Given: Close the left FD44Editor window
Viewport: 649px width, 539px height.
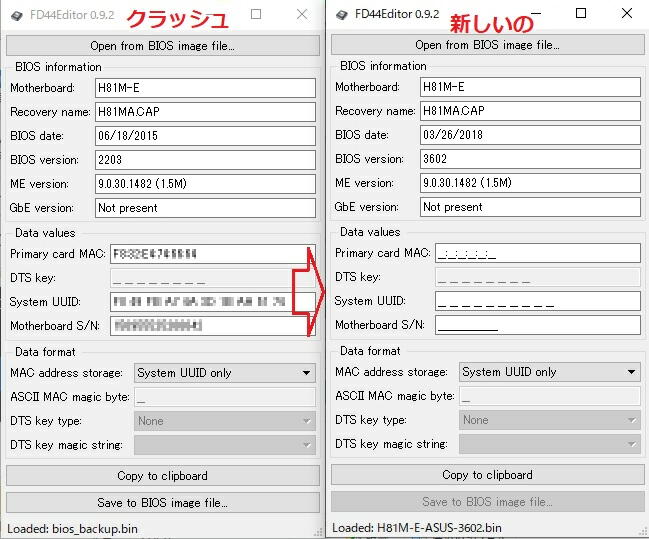Looking at the screenshot, I should pyautogui.click(x=302, y=14).
